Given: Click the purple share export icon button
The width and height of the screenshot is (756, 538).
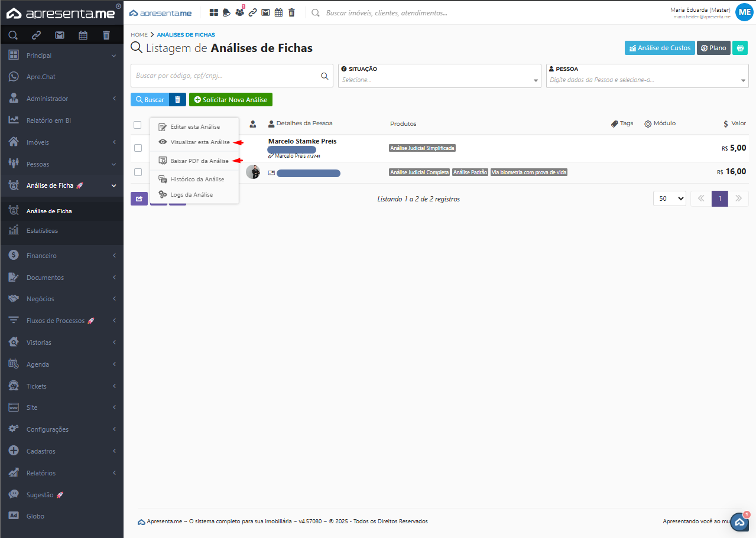Looking at the screenshot, I should pos(139,199).
